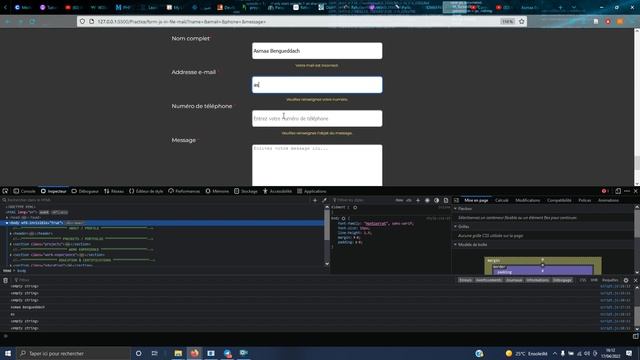Screen dimensions: 640x360
Task: Collapse the Modèle de boîte section
Action: pyautogui.click(x=456, y=244)
